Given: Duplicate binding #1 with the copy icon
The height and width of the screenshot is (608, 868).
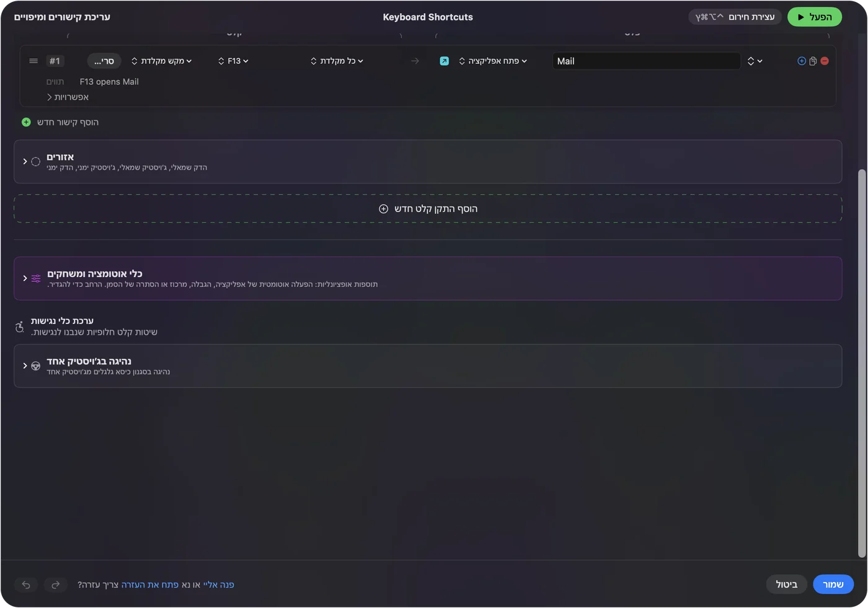Looking at the screenshot, I should (x=813, y=61).
